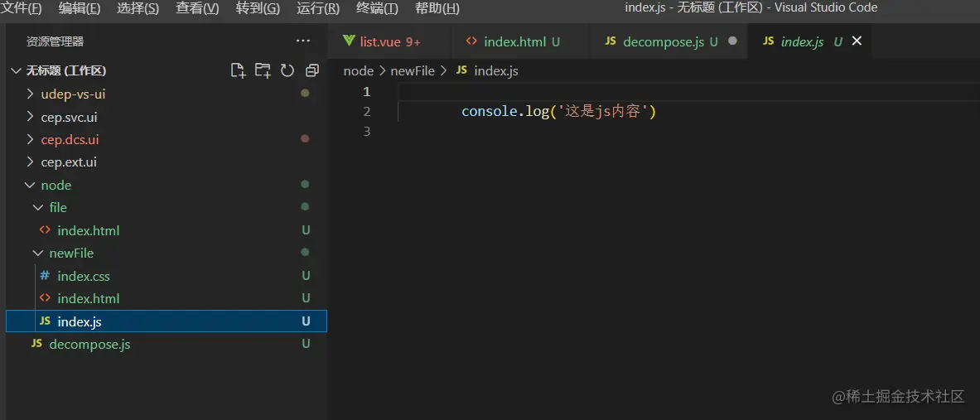Refresh the explorer with the refresh icon
The width and height of the screenshot is (980, 420).
(287, 70)
